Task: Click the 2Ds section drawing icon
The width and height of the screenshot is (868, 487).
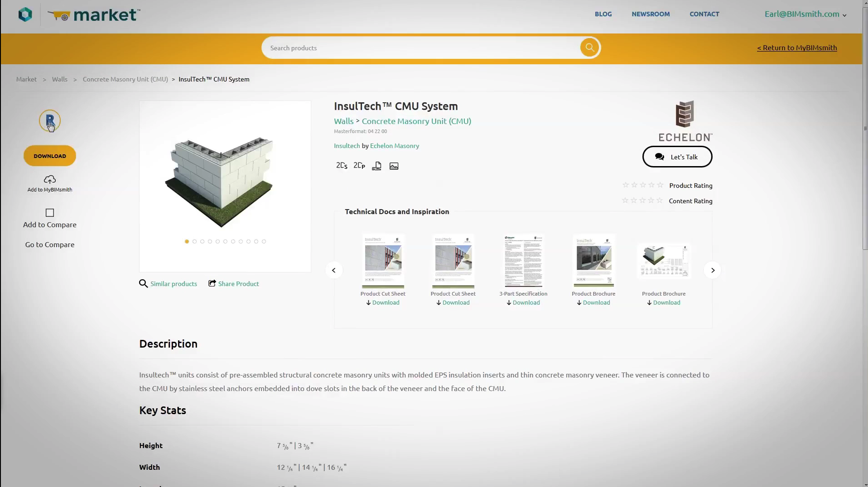Action: tap(342, 166)
